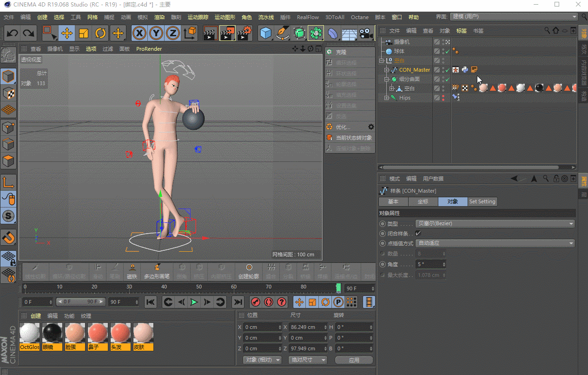Click the Current State to Object command

click(349, 138)
